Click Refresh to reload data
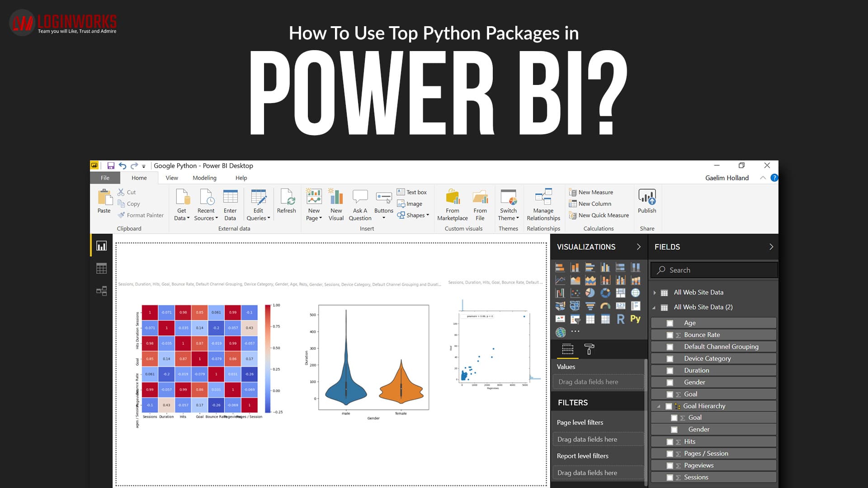 (x=287, y=203)
